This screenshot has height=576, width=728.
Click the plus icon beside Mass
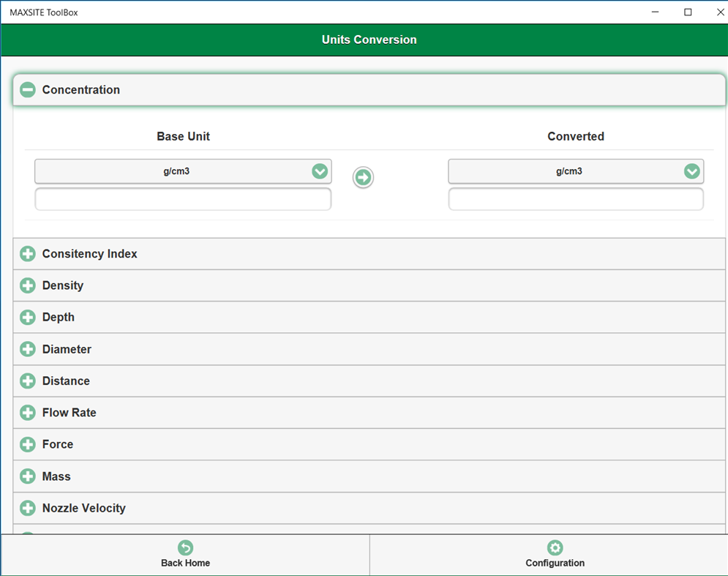point(27,476)
